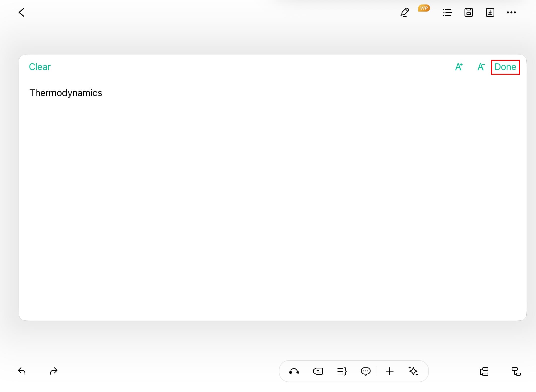
Task: Tap the VIP badge
Action: 424,8
